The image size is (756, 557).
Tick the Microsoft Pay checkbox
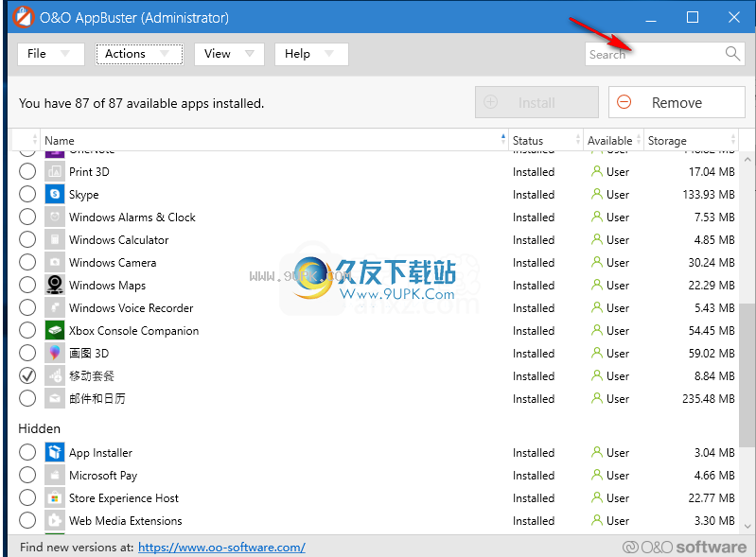(27, 475)
